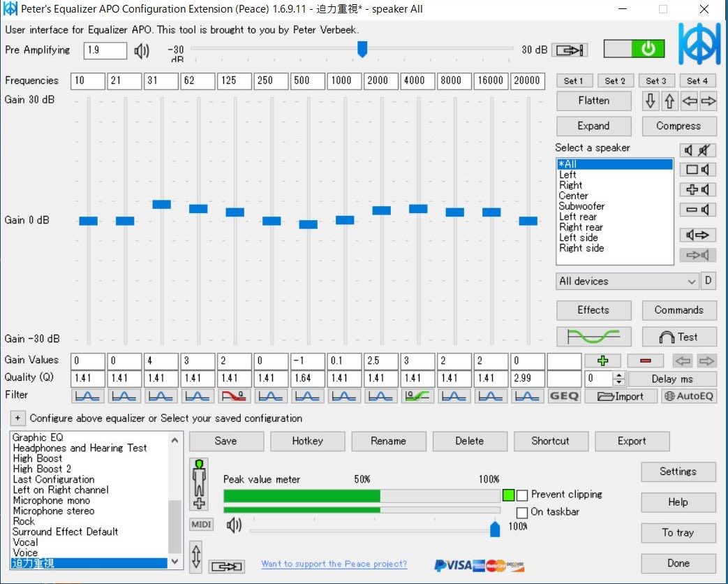The width and height of the screenshot is (728, 584).
Task: Open filter type icon under 125 Hz
Action: (235, 396)
